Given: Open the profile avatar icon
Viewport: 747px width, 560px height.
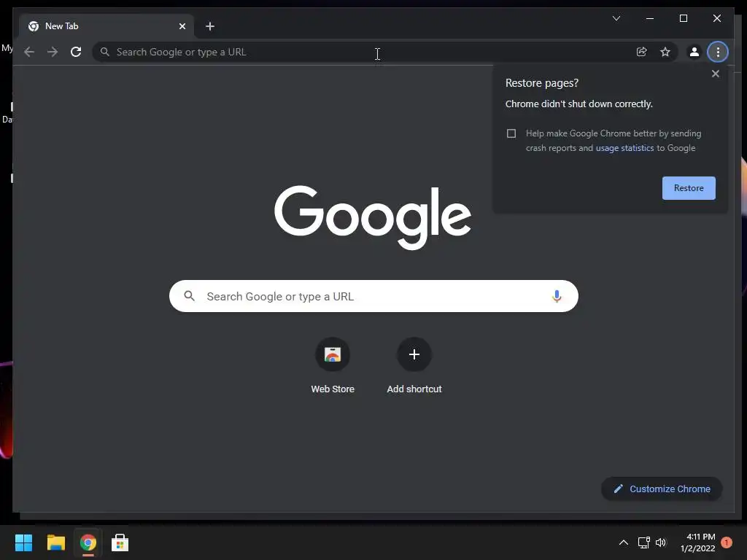Looking at the screenshot, I should [694, 52].
